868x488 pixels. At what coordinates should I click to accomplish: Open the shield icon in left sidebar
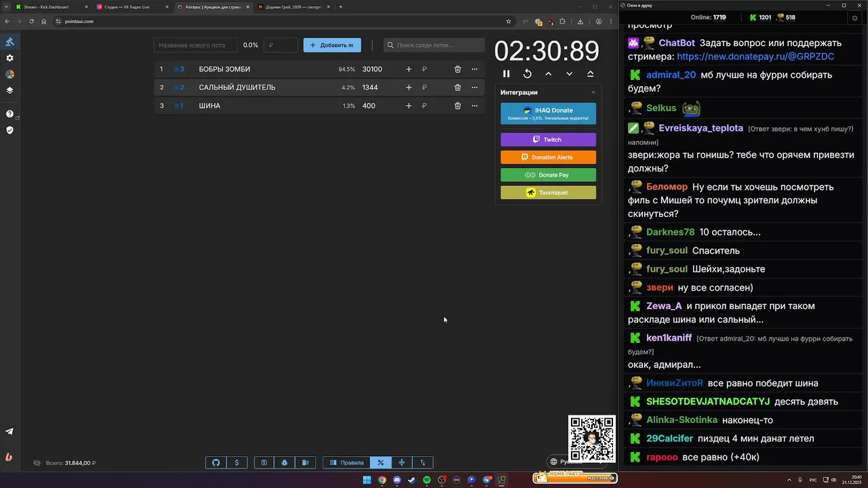9,130
